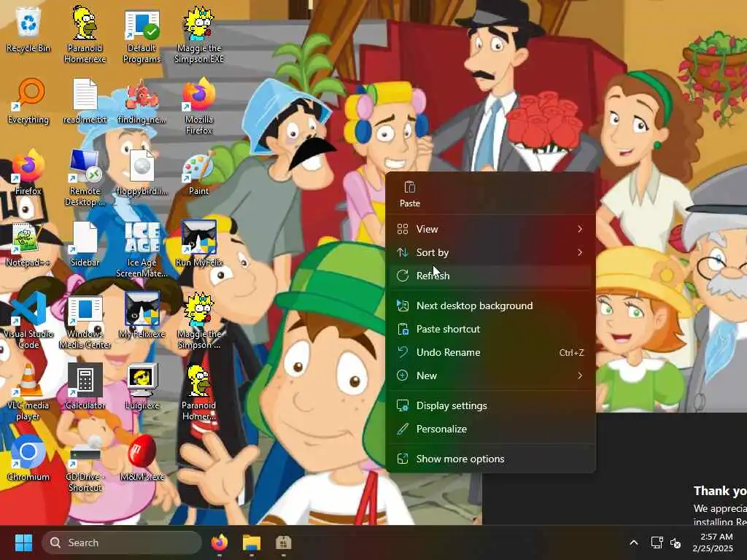Expand the New submenu

point(490,376)
